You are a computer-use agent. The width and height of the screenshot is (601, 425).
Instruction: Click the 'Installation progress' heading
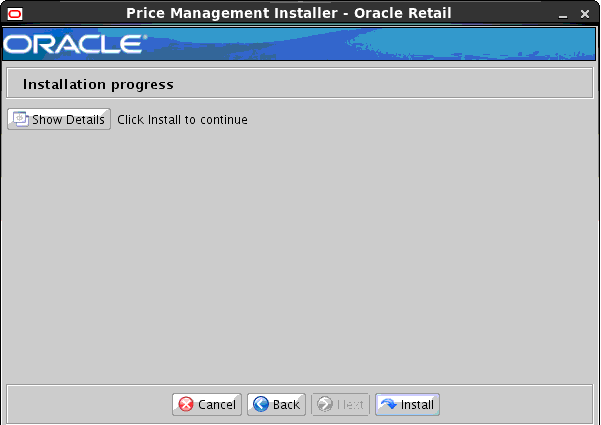(x=98, y=84)
